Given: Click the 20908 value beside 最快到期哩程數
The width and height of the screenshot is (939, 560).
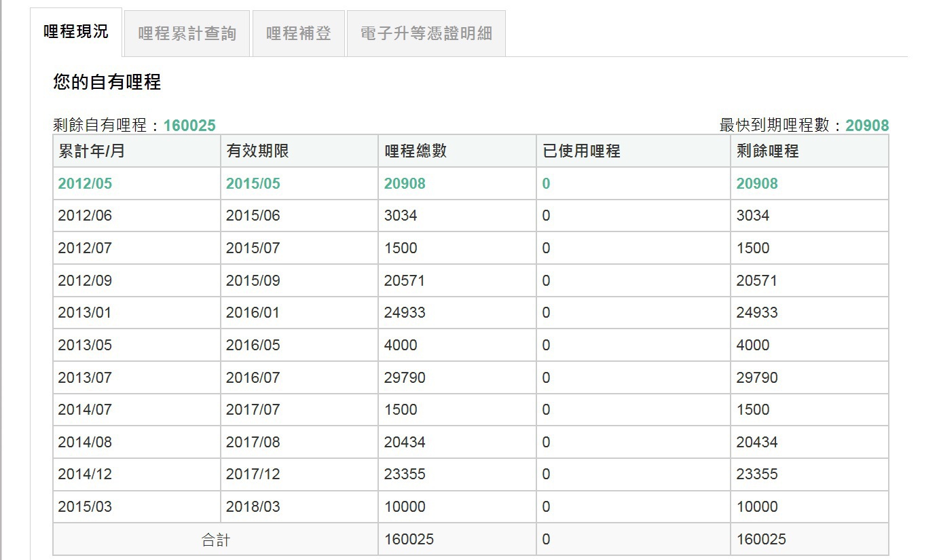Looking at the screenshot, I should point(866,126).
